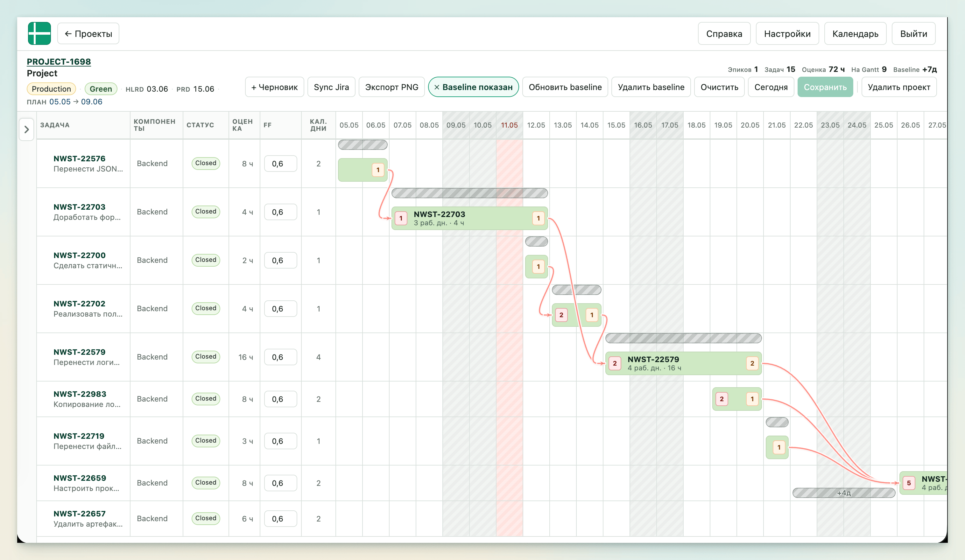Click incoming badge 5 on NWST-22659 bar
The image size is (965, 560).
click(909, 483)
